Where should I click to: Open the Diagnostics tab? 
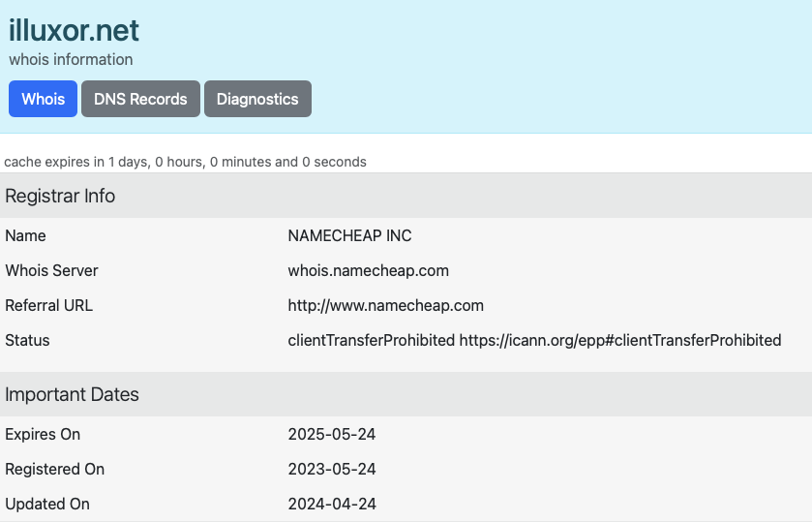pyautogui.click(x=257, y=99)
